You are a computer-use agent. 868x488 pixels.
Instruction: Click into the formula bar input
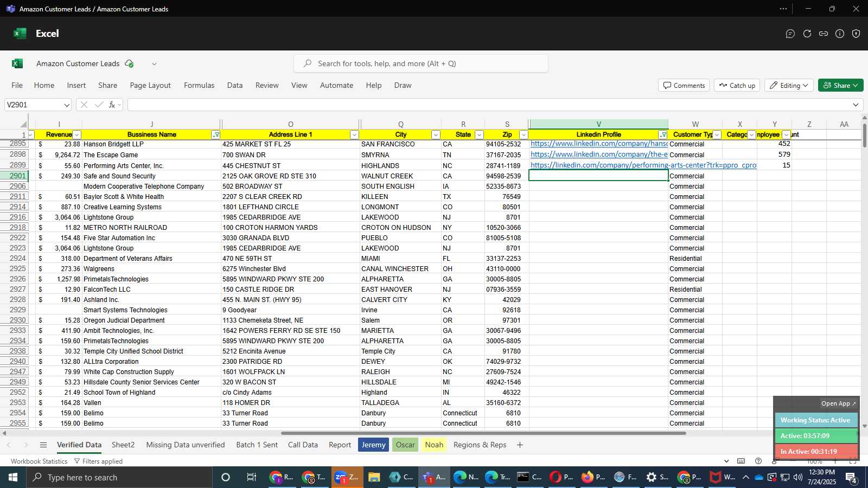(x=488, y=105)
